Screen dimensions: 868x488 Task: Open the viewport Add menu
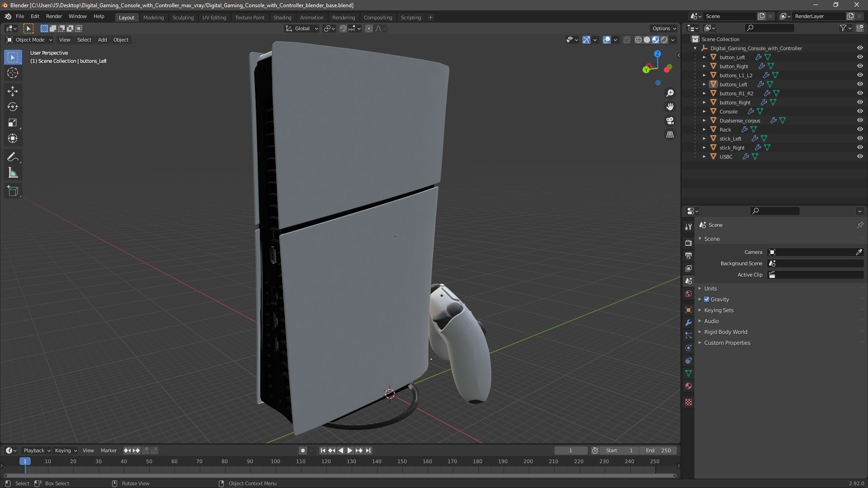[x=103, y=40]
